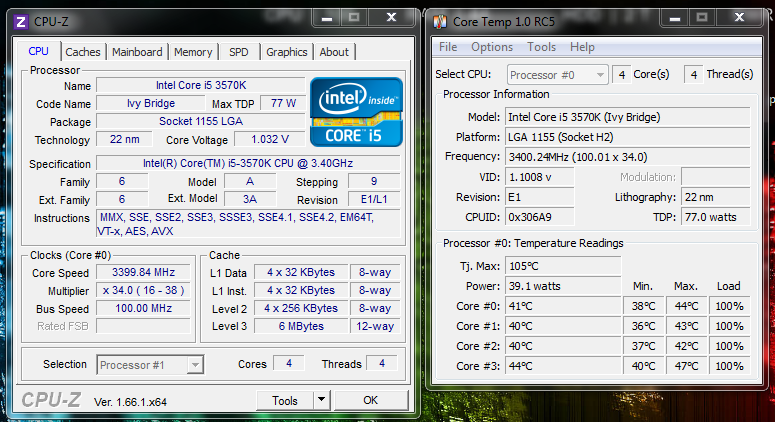
Task: Click the Core #2 Min value 37°C
Action: [644, 346]
